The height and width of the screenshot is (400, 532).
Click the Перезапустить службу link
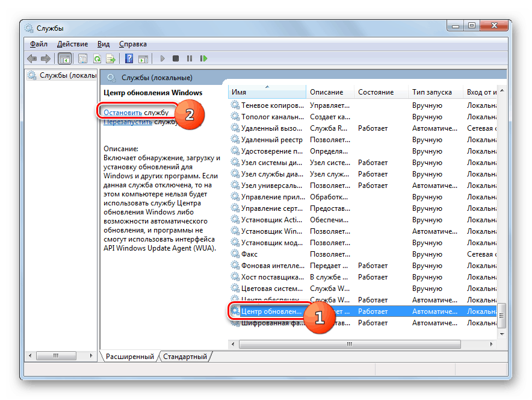128,122
